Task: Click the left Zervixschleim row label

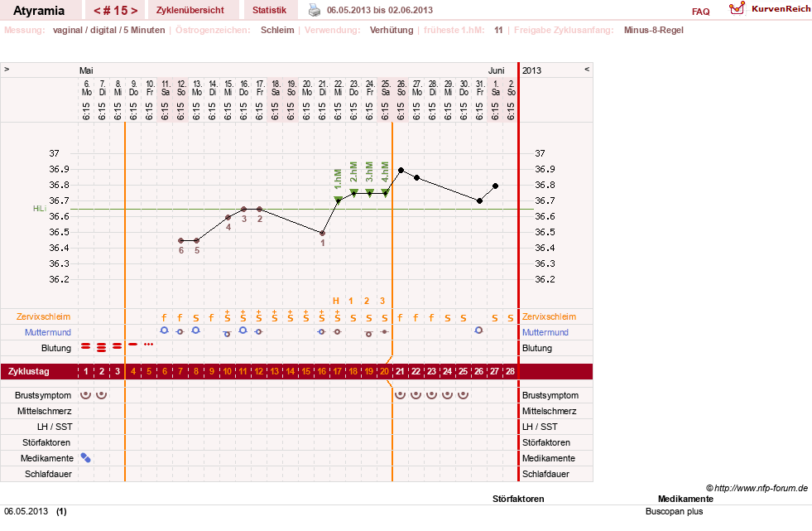Action: [43, 316]
